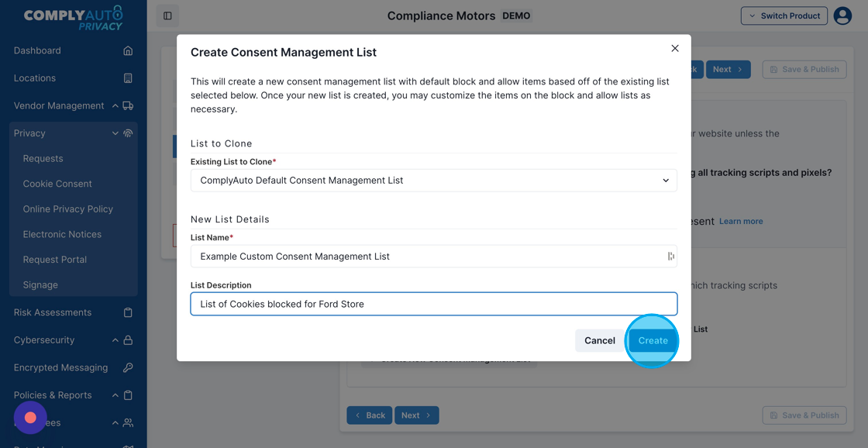868x448 pixels.
Task: Open the Learn more link
Action: tap(741, 222)
